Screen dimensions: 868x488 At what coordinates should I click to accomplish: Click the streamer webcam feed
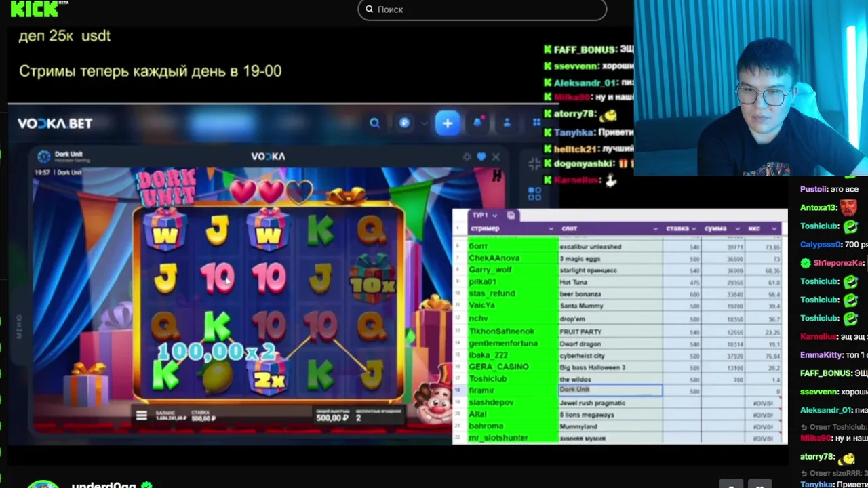751,88
